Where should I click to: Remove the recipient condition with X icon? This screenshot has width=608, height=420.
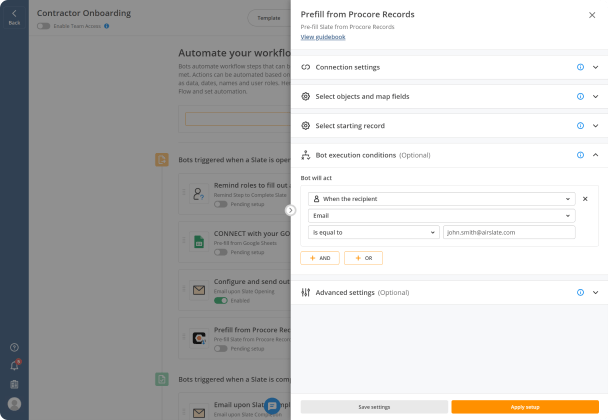point(585,199)
